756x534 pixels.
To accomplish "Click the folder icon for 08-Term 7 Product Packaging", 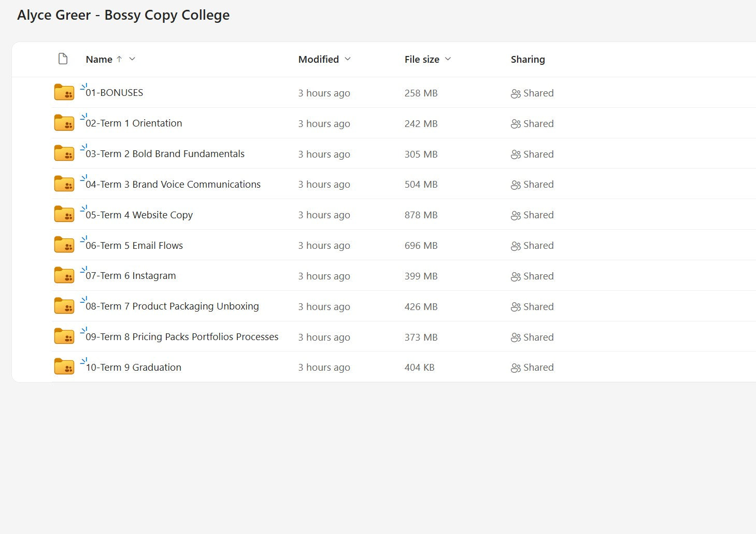I will coord(63,306).
